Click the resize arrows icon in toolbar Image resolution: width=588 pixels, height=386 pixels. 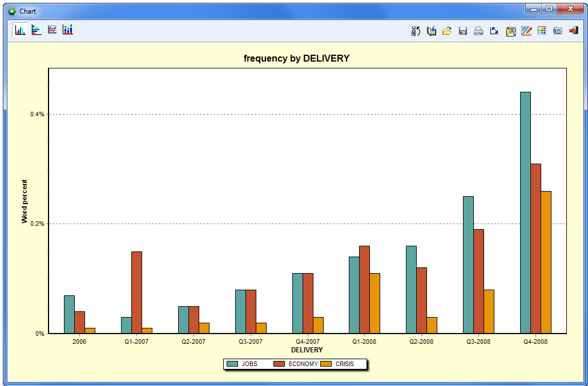[x=494, y=31]
